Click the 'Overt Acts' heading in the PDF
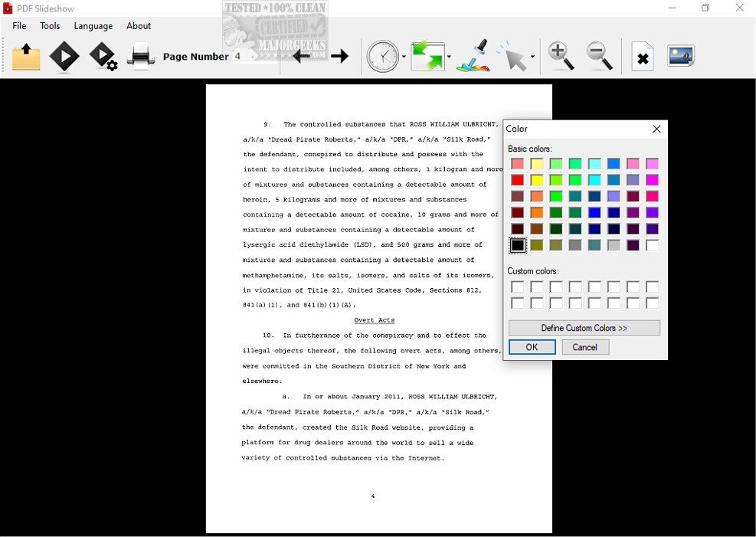 374,320
